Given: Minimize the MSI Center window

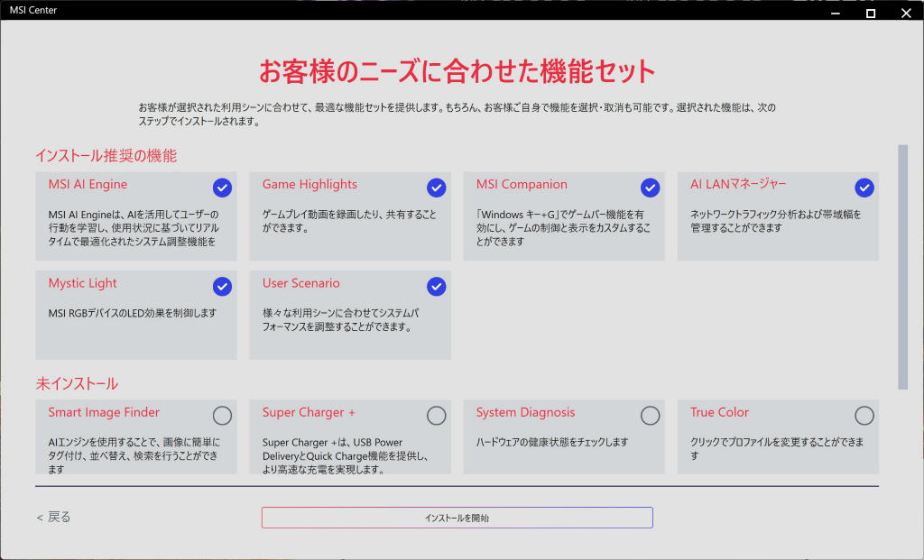Looking at the screenshot, I should (835, 13).
